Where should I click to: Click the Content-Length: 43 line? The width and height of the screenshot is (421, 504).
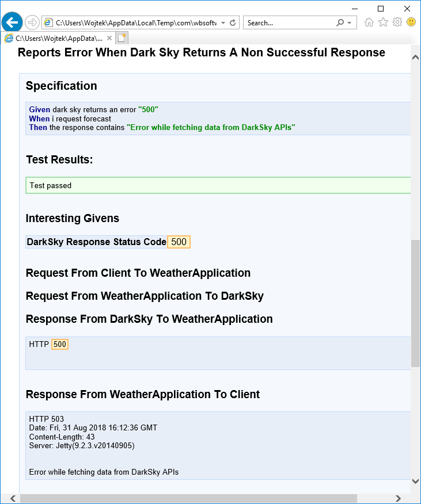(62, 437)
